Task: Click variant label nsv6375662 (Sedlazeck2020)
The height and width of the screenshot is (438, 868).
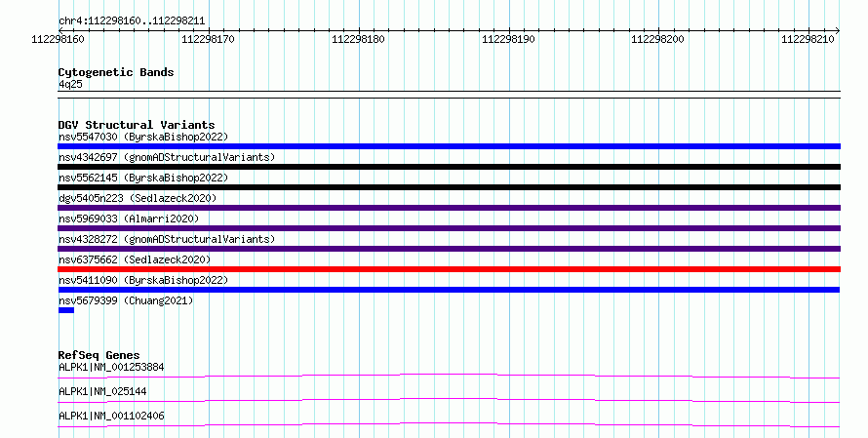Action: [x=135, y=259]
